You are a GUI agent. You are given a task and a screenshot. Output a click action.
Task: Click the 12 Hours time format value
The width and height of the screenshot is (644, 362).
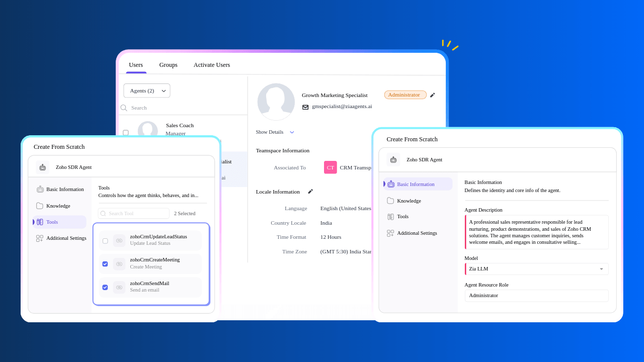click(331, 237)
